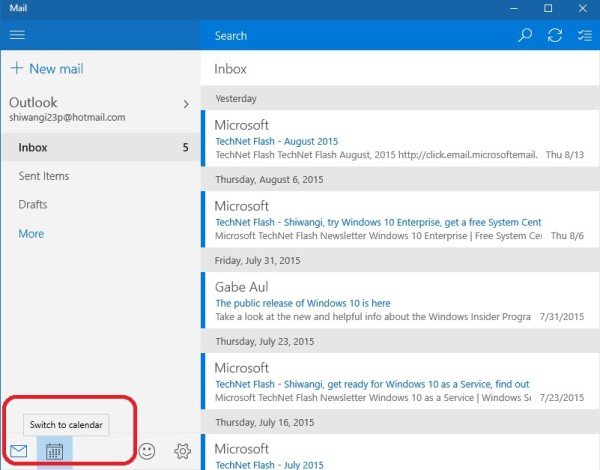Click the Thursday, July 23, 2015 header
Screen dimensions: 600x470
(x=400, y=341)
